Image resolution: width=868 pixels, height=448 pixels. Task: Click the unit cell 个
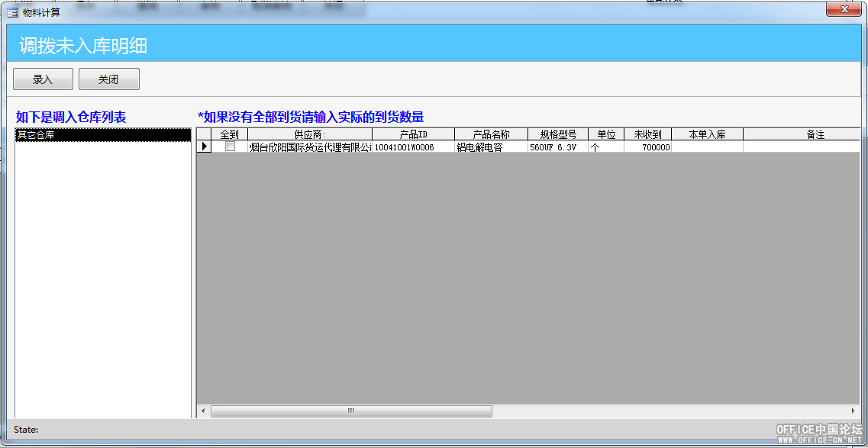pyautogui.click(x=606, y=147)
